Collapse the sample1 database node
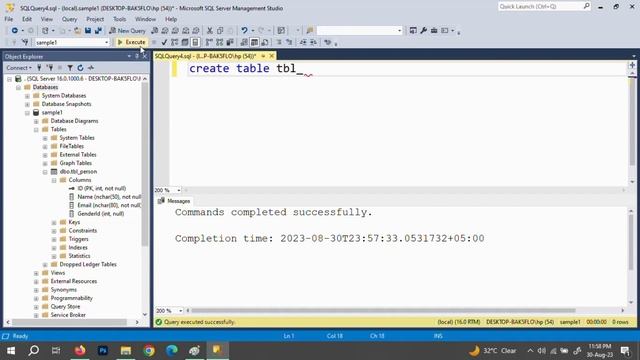Image resolution: width=640 pixels, height=360 pixels. coord(27,113)
